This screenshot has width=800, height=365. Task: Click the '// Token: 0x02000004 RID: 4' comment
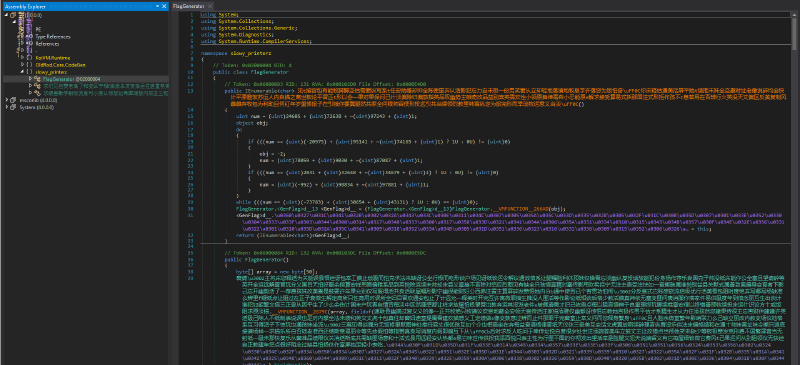(252, 66)
